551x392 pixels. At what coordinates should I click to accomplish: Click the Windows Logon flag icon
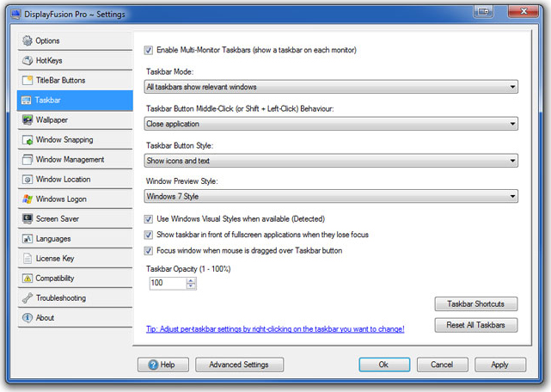[x=27, y=199]
